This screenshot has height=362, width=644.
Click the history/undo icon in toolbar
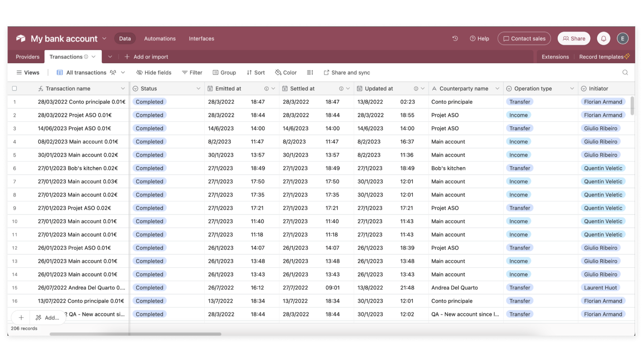click(x=455, y=38)
